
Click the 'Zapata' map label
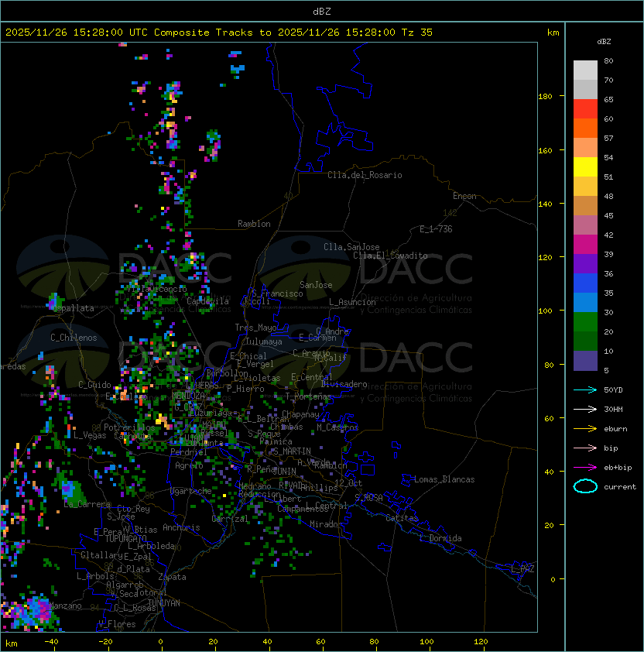172,577
